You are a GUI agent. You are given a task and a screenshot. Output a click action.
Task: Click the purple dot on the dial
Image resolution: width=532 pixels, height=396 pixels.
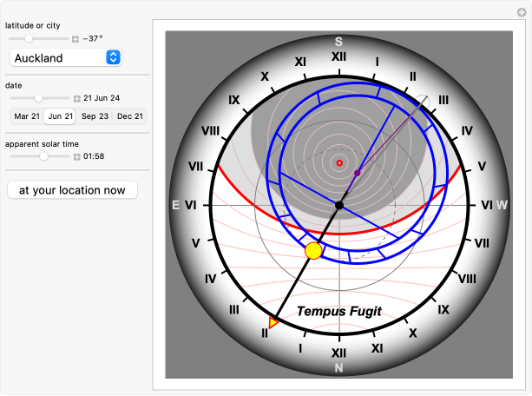(x=358, y=173)
